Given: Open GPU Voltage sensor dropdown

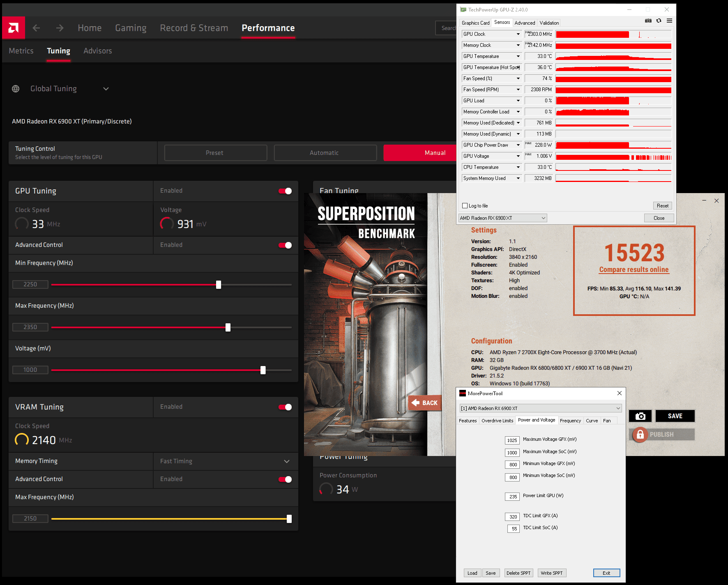Looking at the screenshot, I should [x=518, y=156].
